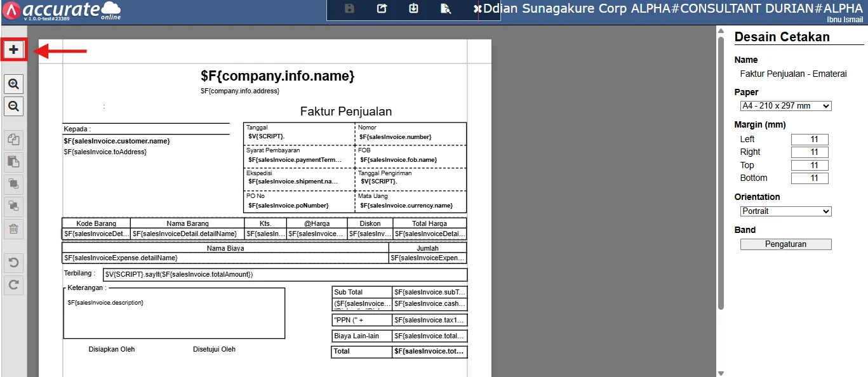
Task: Close the designer with the X icon
Action: (477, 9)
